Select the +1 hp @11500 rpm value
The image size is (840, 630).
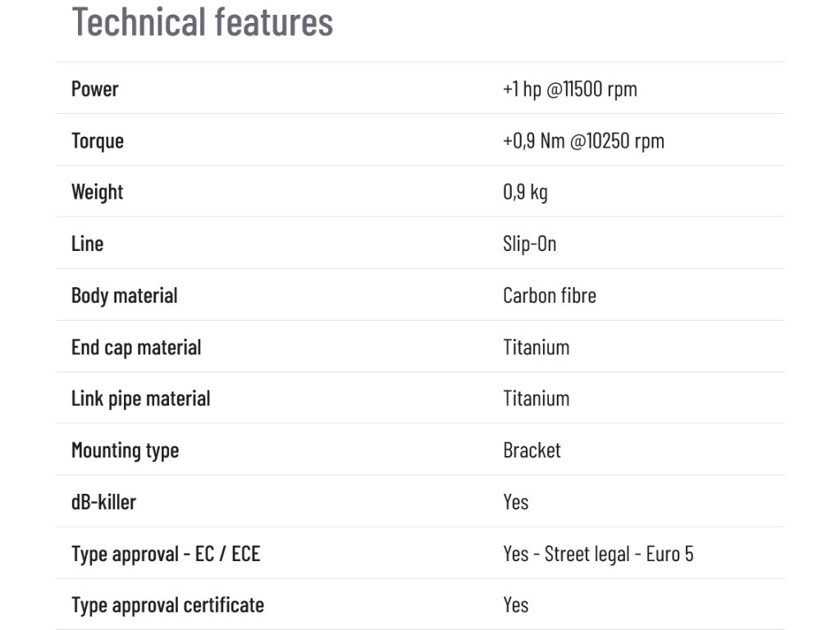[569, 89]
